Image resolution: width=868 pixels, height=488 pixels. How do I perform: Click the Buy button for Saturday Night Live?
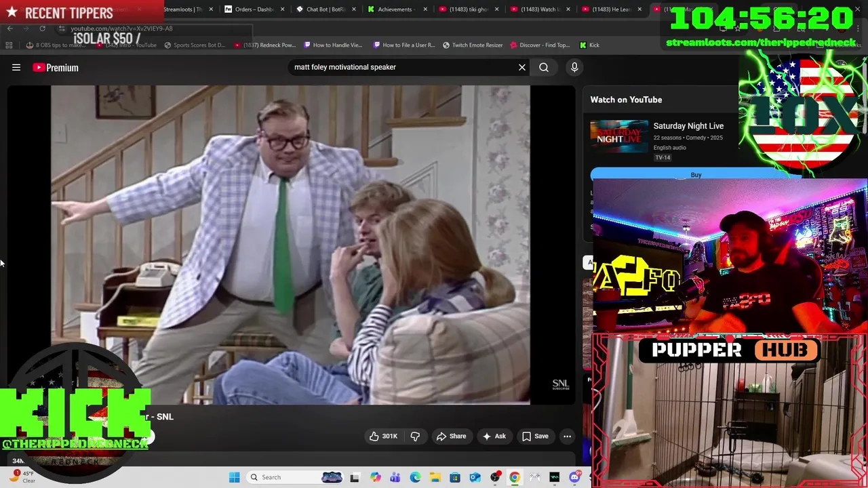(x=696, y=175)
